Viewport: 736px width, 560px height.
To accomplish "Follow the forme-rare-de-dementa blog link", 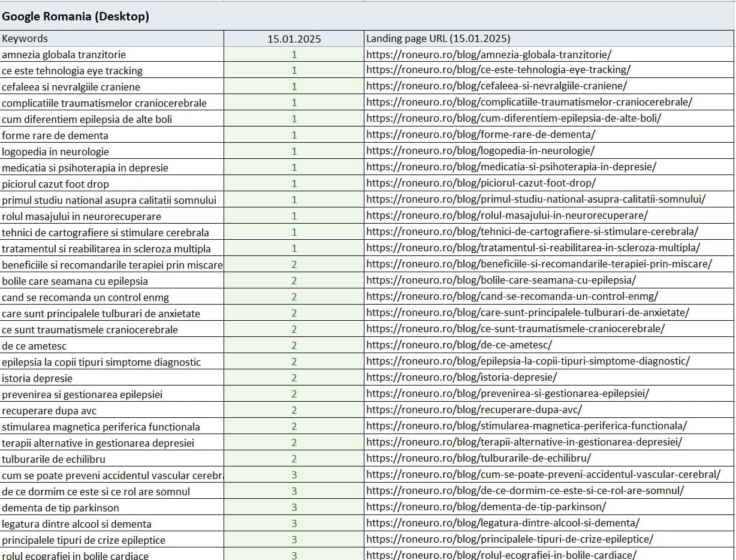I will point(481,134).
